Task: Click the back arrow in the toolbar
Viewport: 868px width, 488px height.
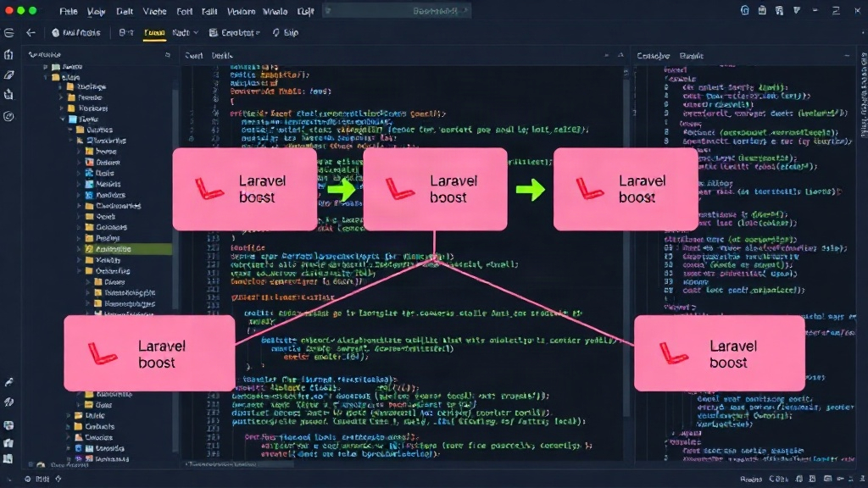Action: pos(31,33)
